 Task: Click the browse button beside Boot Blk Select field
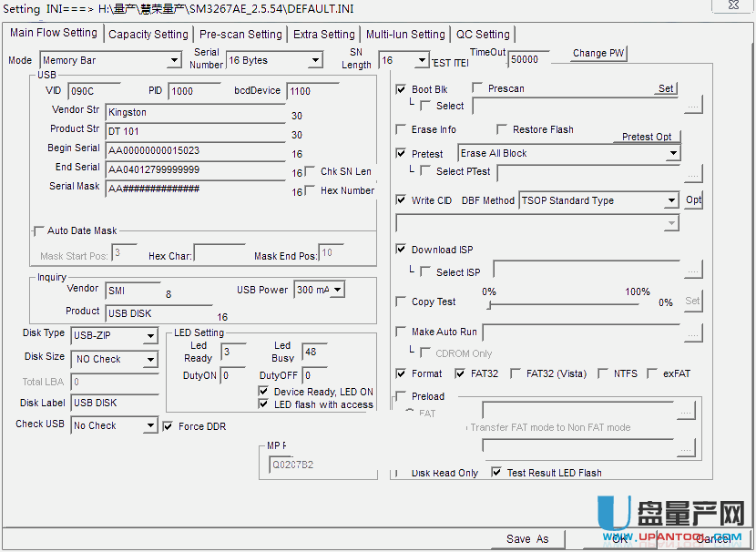point(693,107)
